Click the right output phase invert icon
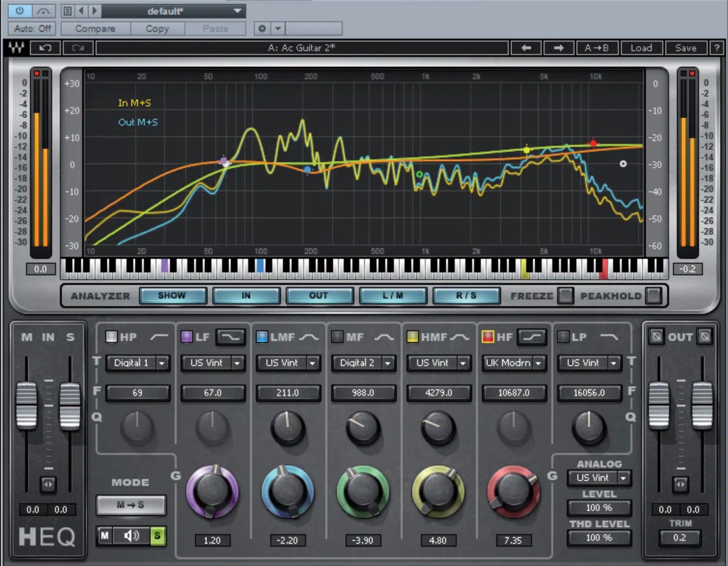The width and height of the screenshot is (728, 566). tap(705, 336)
